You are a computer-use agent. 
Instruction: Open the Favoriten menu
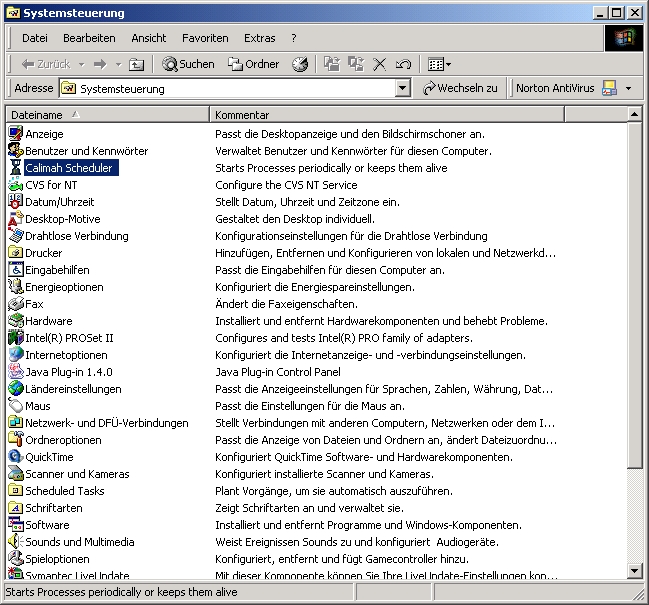[x=205, y=38]
